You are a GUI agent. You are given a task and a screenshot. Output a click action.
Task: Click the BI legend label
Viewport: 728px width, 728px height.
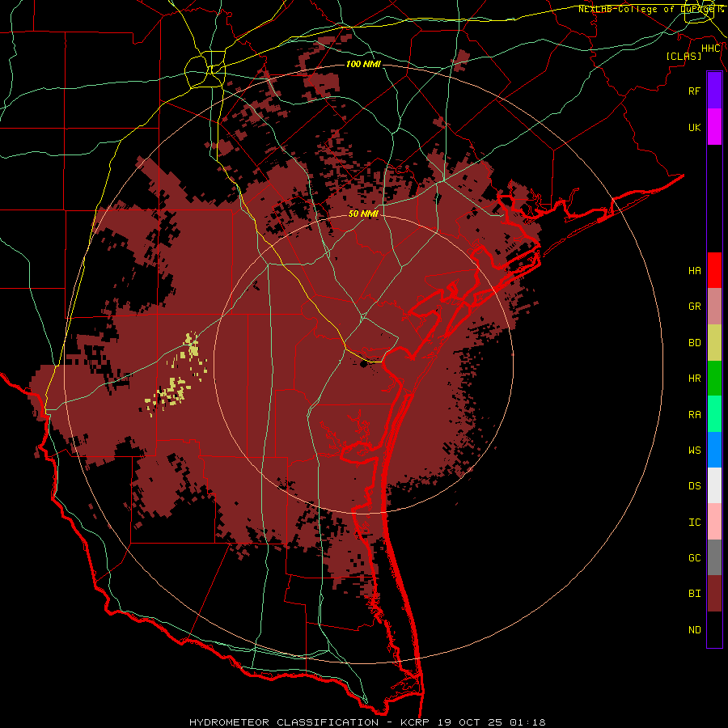coord(694,594)
